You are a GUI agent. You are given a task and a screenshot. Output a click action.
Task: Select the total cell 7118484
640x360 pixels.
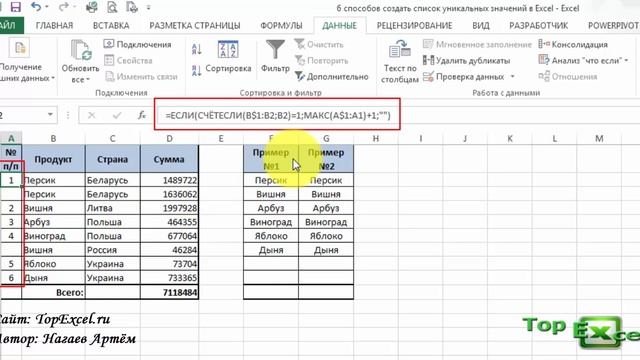point(169,292)
